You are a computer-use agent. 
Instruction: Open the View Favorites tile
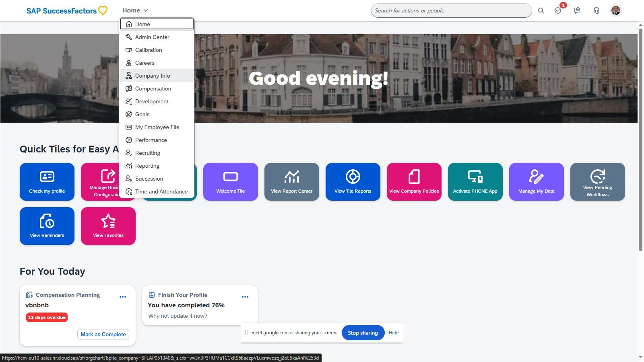click(108, 226)
